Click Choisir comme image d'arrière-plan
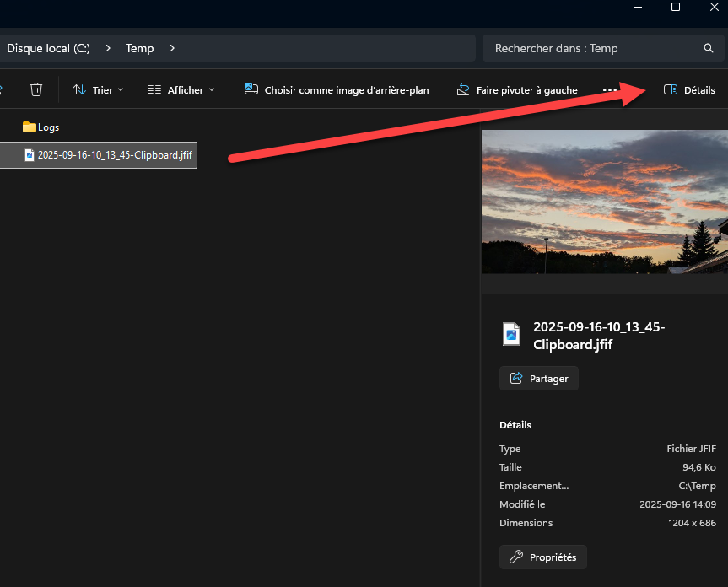 tap(337, 89)
